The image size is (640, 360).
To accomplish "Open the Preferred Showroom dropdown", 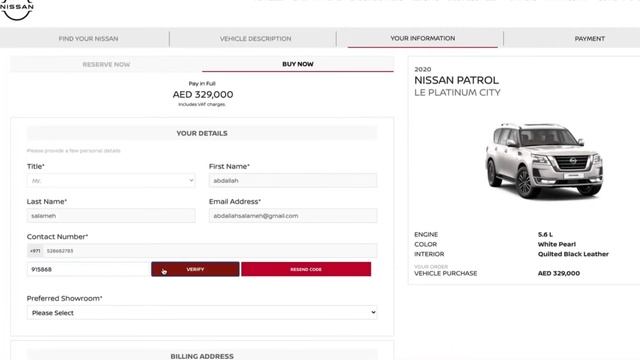I will pos(202,313).
